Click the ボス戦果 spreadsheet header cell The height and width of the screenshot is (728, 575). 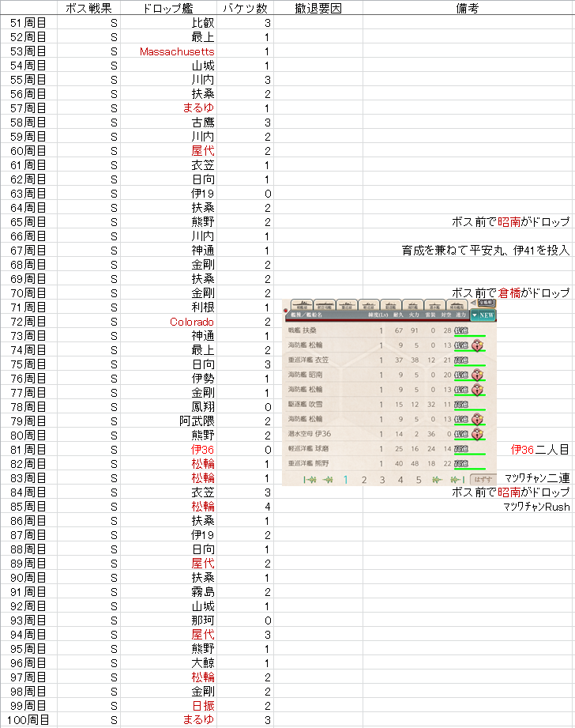coord(88,8)
